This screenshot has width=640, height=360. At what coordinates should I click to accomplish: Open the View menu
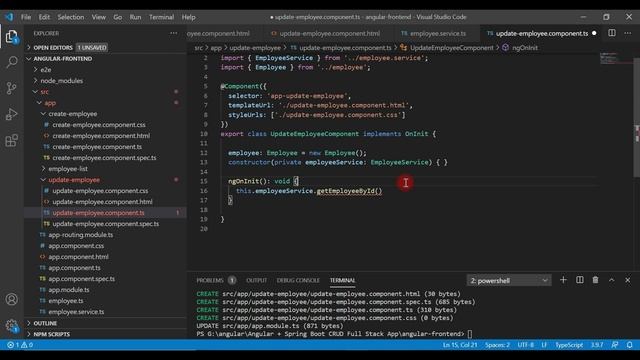(98, 17)
